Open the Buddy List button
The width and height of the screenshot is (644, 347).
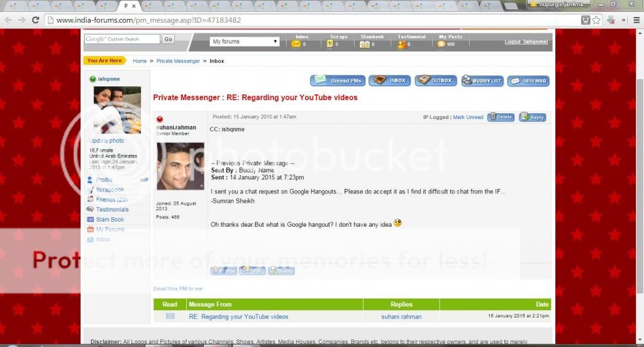point(482,81)
